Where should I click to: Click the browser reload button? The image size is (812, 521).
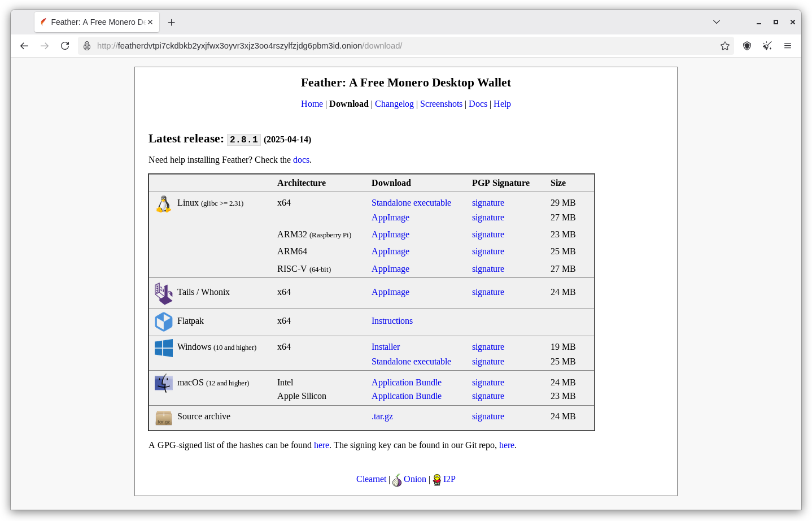[x=65, y=46]
